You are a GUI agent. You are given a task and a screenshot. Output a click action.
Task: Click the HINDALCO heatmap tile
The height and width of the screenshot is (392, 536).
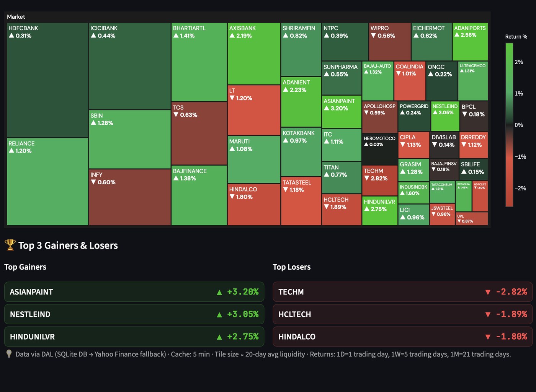pos(254,205)
